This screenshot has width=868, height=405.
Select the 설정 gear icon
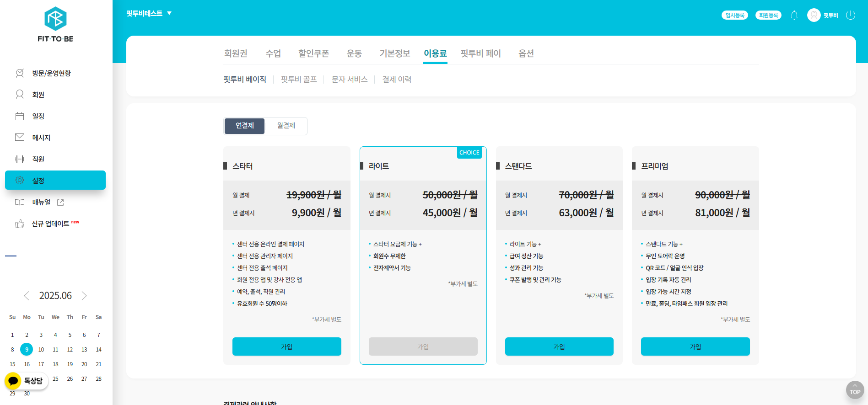click(20, 180)
